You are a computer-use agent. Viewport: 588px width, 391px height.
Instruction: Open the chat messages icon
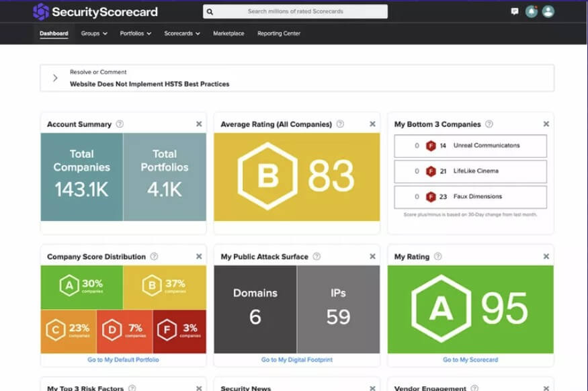(x=515, y=11)
